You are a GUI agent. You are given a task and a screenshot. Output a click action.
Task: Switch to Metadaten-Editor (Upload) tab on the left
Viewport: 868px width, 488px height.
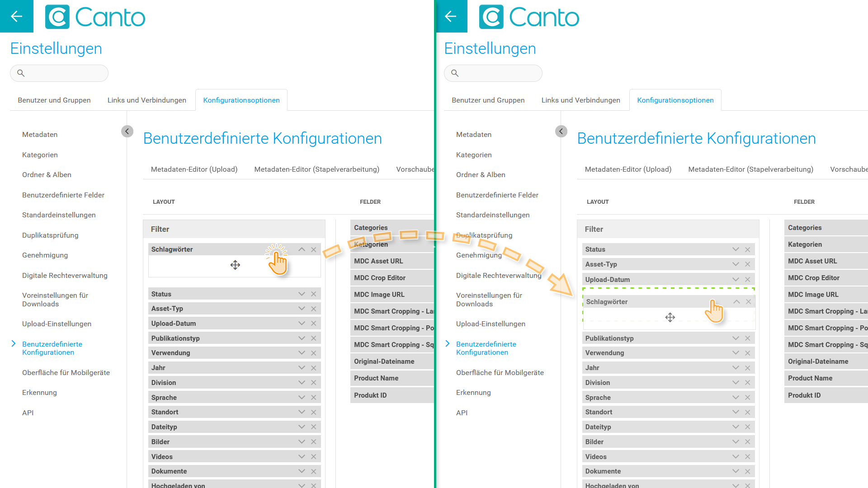pyautogui.click(x=194, y=169)
